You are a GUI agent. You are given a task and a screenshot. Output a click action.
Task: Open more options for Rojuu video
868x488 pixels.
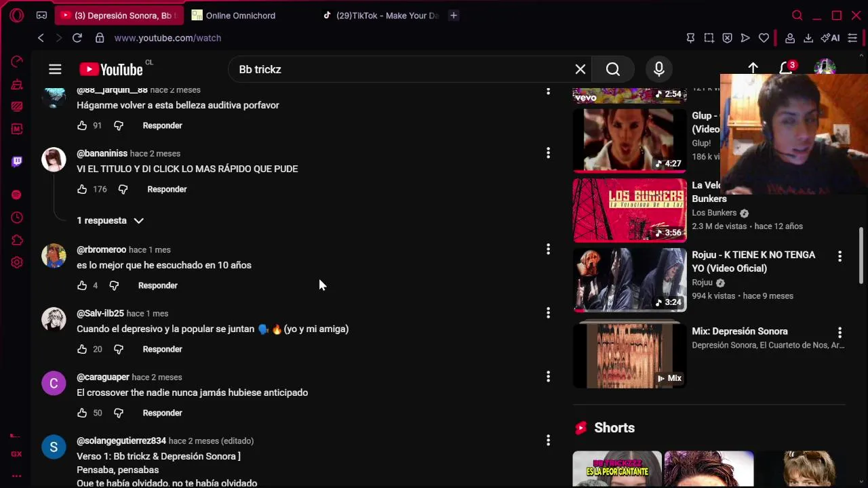(x=840, y=256)
